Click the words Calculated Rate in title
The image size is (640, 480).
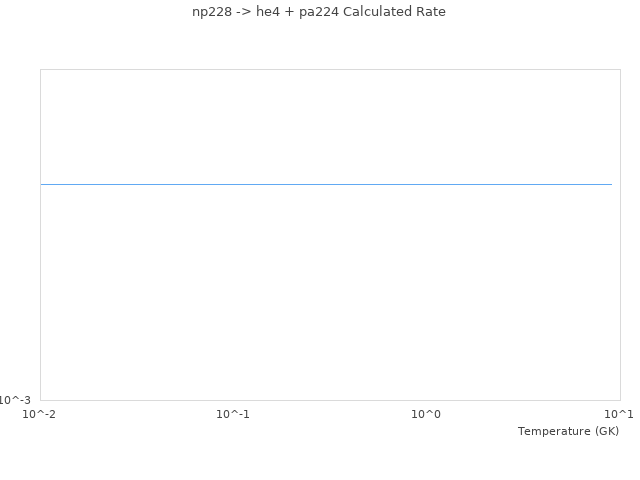(x=394, y=12)
